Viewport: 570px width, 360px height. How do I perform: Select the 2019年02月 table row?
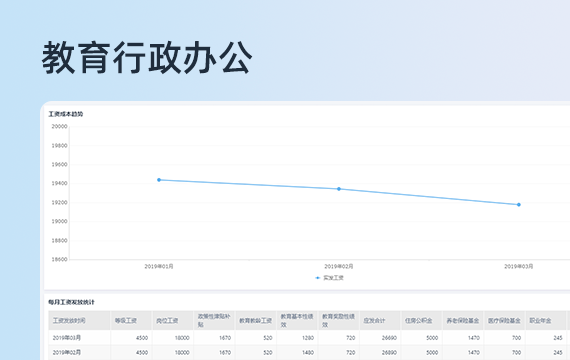(309, 352)
